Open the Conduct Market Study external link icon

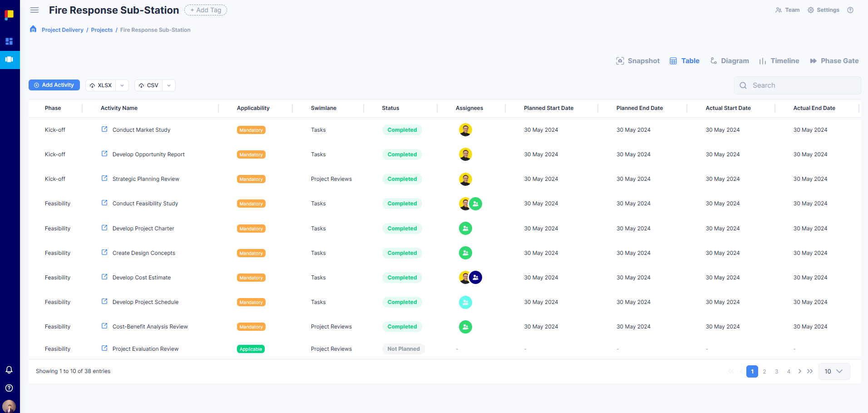point(104,129)
